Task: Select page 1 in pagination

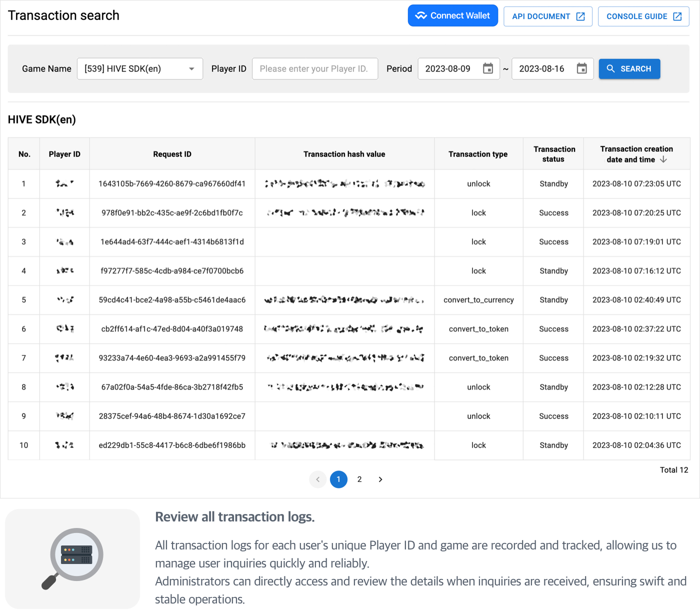Action: pyautogui.click(x=338, y=479)
